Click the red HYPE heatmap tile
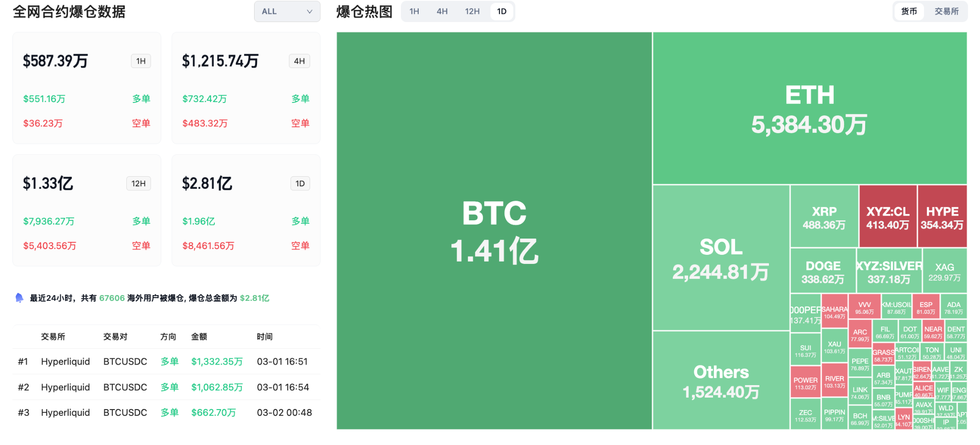The width and height of the screenshot is (980, 445). click(942, 217)
